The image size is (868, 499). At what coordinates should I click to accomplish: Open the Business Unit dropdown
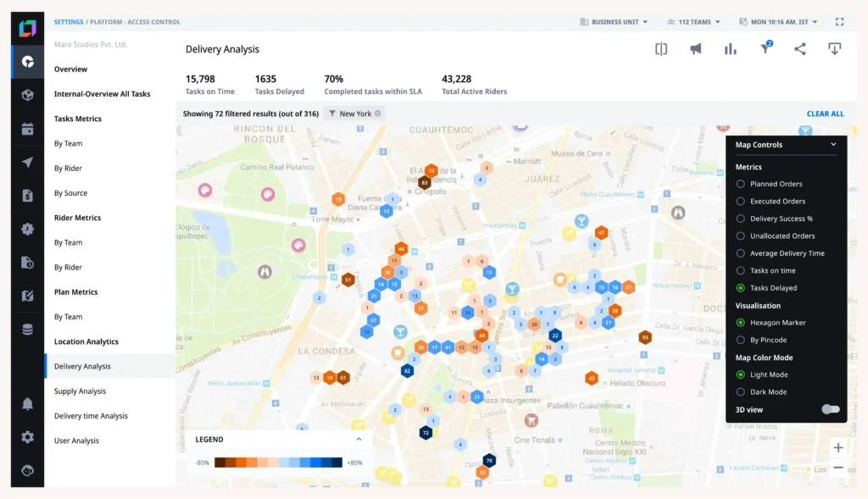click(614, 22)
